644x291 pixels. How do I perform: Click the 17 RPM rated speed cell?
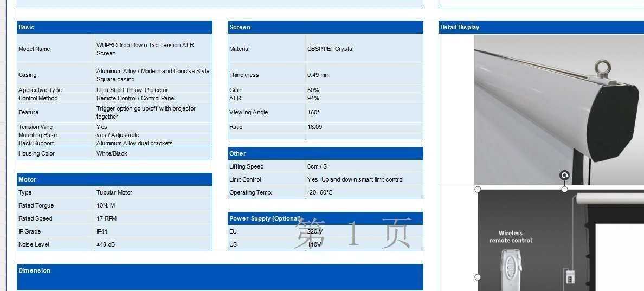153,218
